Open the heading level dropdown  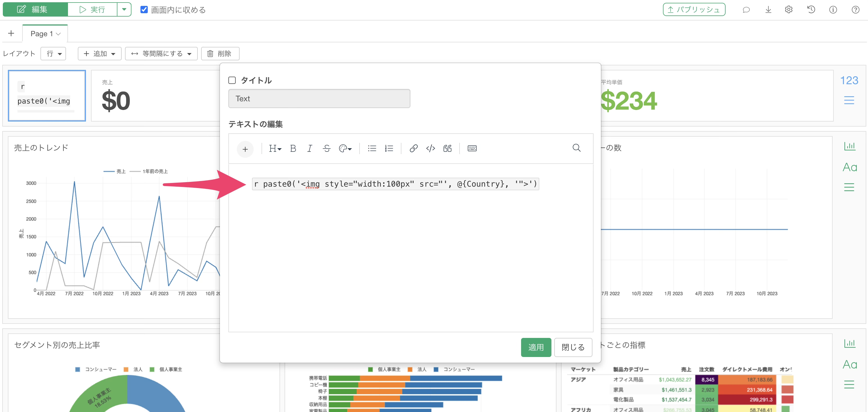tap(275, 148)
